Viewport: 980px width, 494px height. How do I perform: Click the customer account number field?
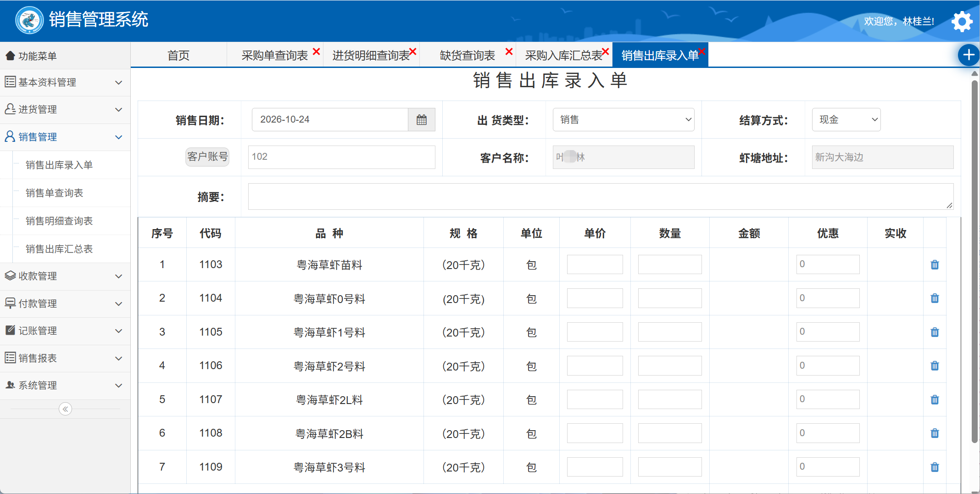point(341,157)
